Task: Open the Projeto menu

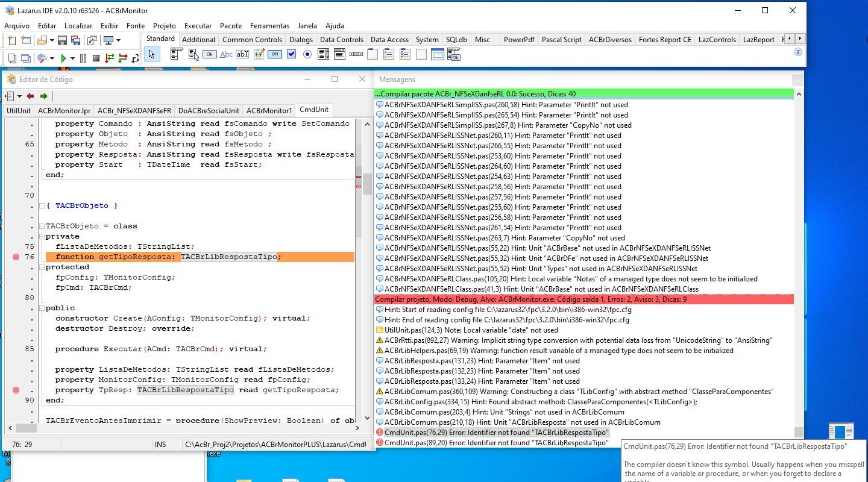Action: pyautogui.click(x=165, y=26)
